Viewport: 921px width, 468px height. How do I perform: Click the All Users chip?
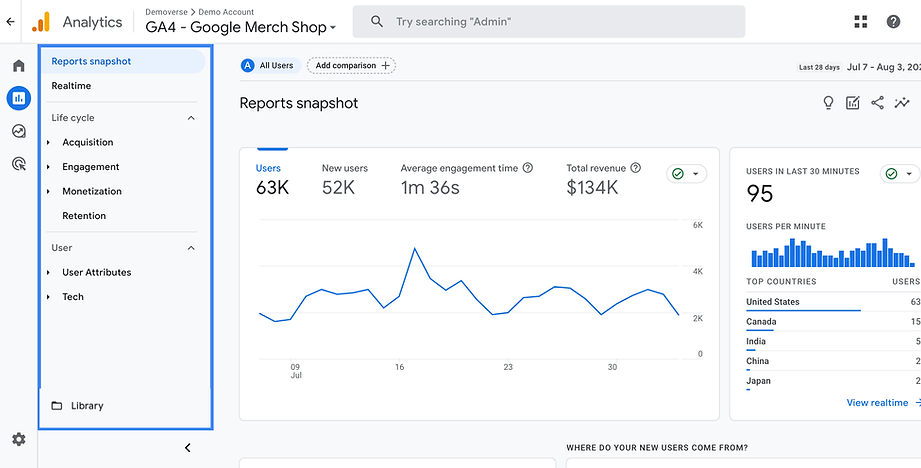[270, 66]
